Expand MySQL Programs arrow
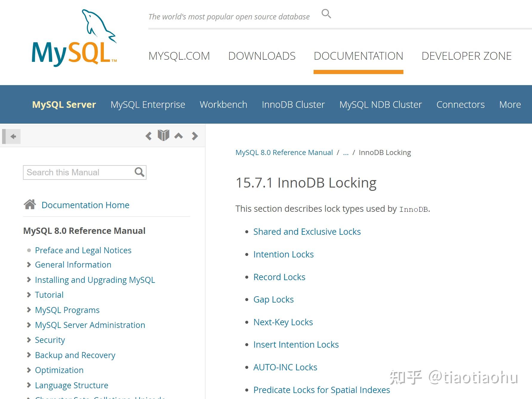This screenshot has height=399, width=532. click(x=29, y=310)
